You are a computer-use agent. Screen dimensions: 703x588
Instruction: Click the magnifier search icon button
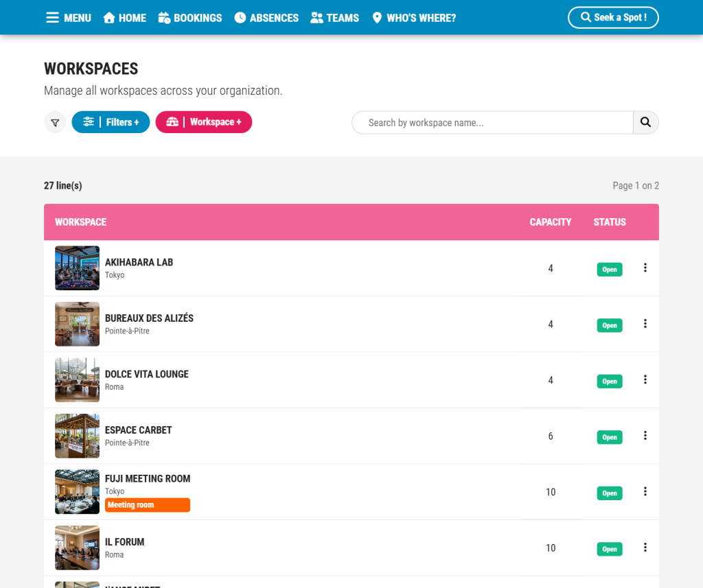click(x=645, y=122)
